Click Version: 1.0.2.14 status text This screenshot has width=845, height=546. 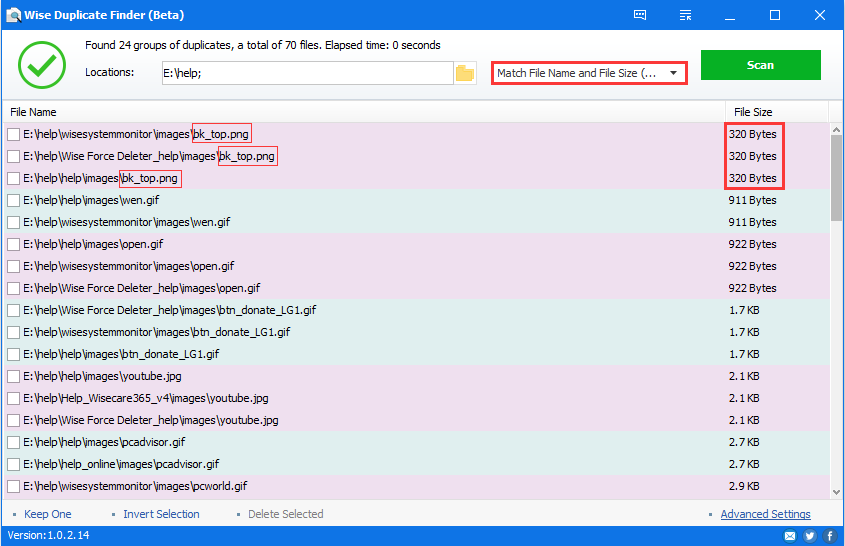49,536
